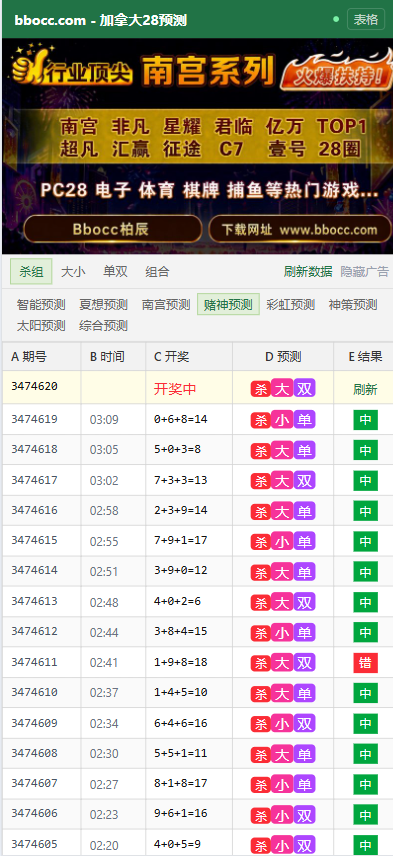Click the draw result 1+9+8=18
This screenshot has height=856, width=393.
click(181, 662)
